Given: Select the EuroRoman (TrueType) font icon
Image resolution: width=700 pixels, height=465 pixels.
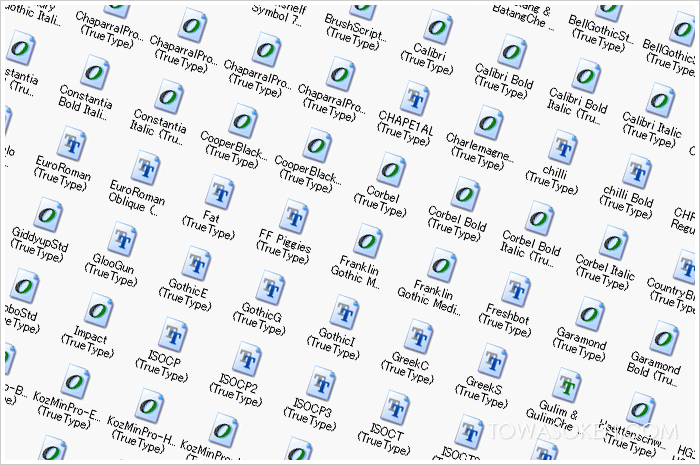Looking at the screenshot, I should pyautogui.click(x=71, y=143).
